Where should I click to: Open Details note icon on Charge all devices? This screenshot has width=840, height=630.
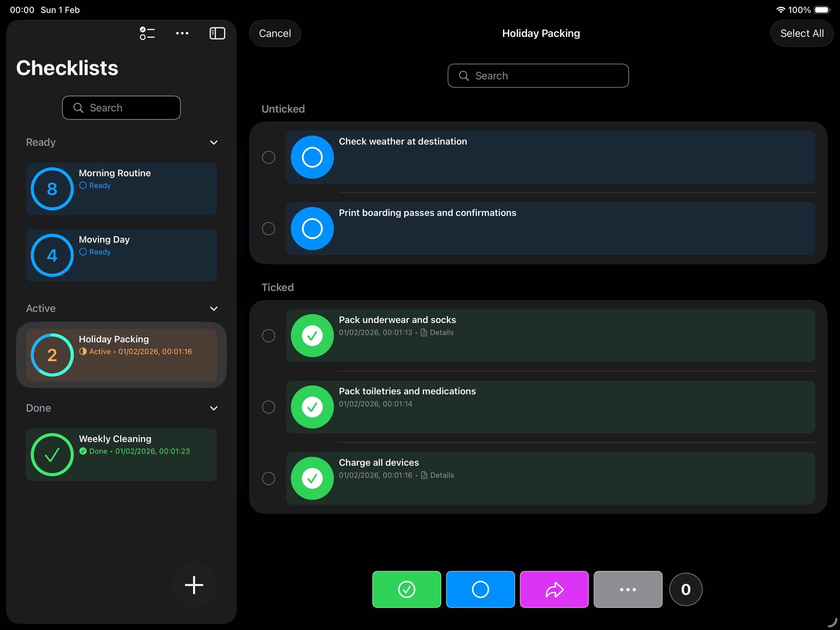click(424, 475)
